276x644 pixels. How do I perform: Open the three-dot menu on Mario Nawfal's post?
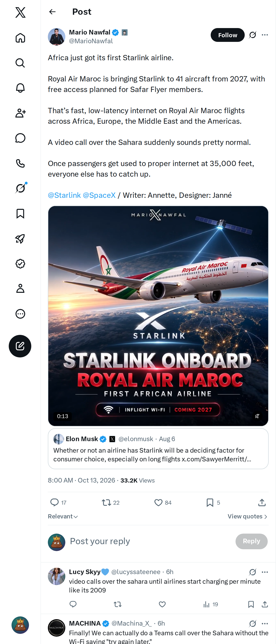point(265,35)
